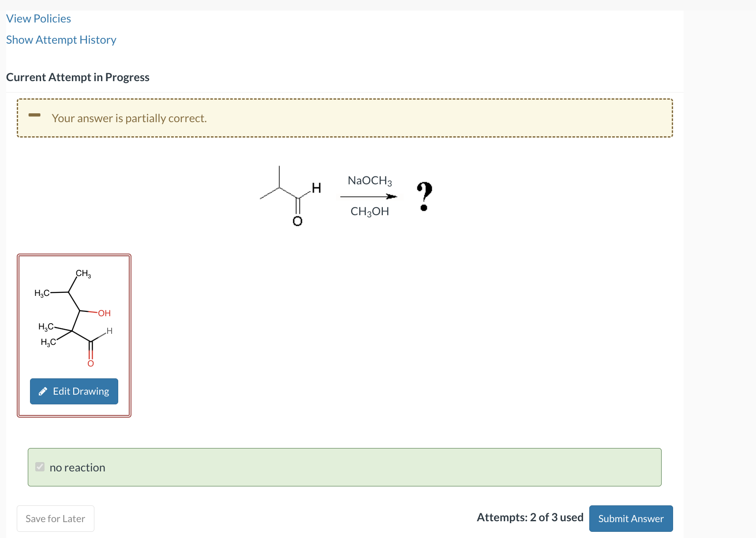Submit Answer for this attempt
This screenshot has height=538, width=756.
[x=631, y=518]
